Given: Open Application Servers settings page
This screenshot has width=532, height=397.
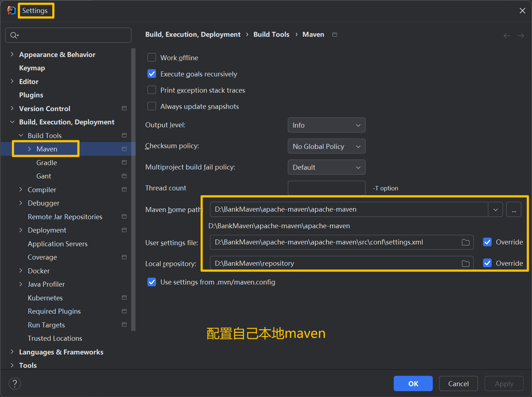Looking at the screenshot, I should [58, 244].
